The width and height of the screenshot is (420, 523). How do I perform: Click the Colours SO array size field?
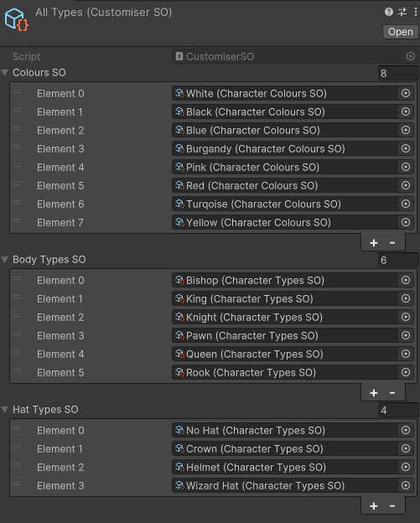coord(398,73)
